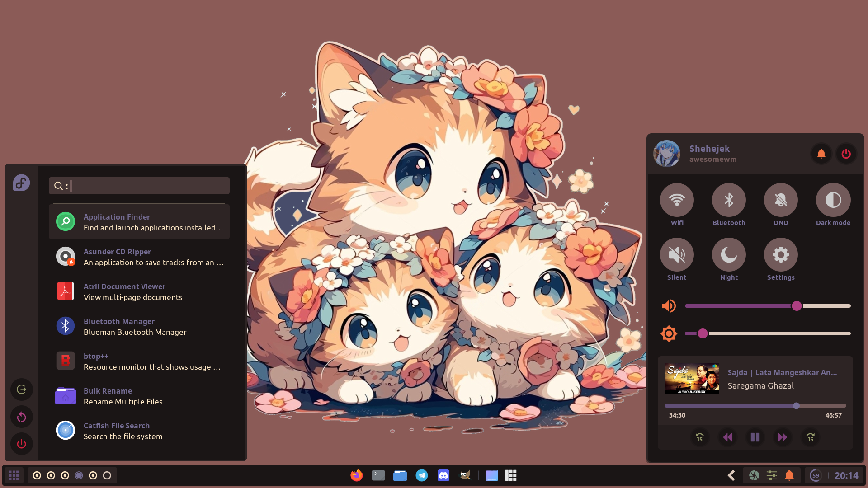Click the launcher search input field
This screenshot has height=488, width=868.
(149, 186)
